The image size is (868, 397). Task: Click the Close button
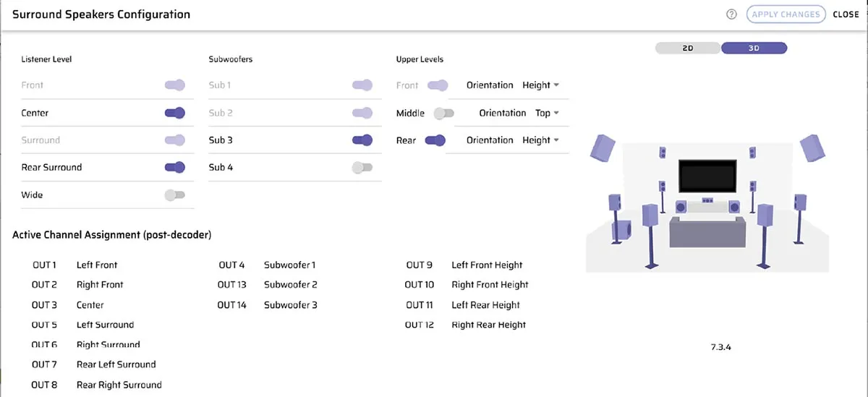tap(846, 14)
